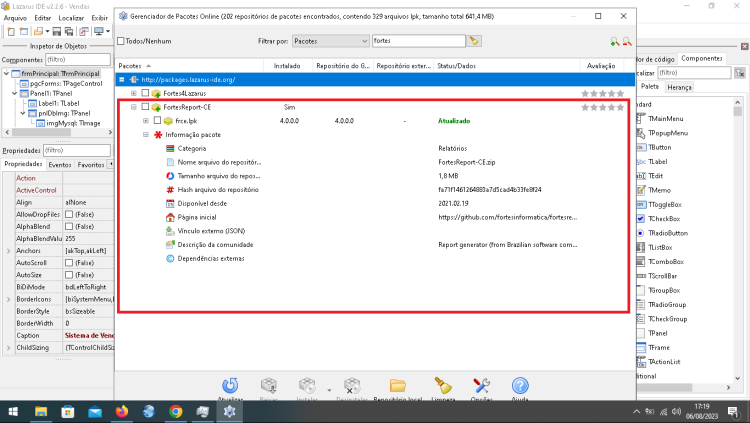Open the Ajuda help icon

click(x=520, y=385)
